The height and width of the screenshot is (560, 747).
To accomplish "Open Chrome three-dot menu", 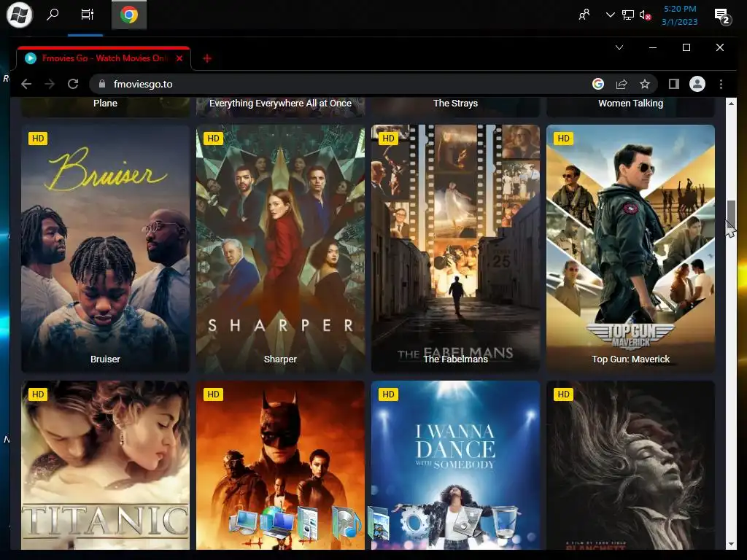I will point(721,84).
